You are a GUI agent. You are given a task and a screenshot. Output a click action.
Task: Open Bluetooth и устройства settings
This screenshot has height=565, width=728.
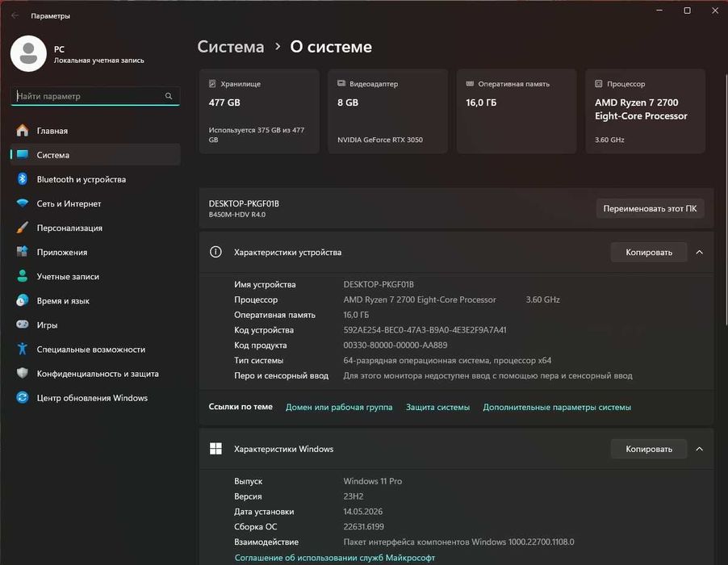95,179
